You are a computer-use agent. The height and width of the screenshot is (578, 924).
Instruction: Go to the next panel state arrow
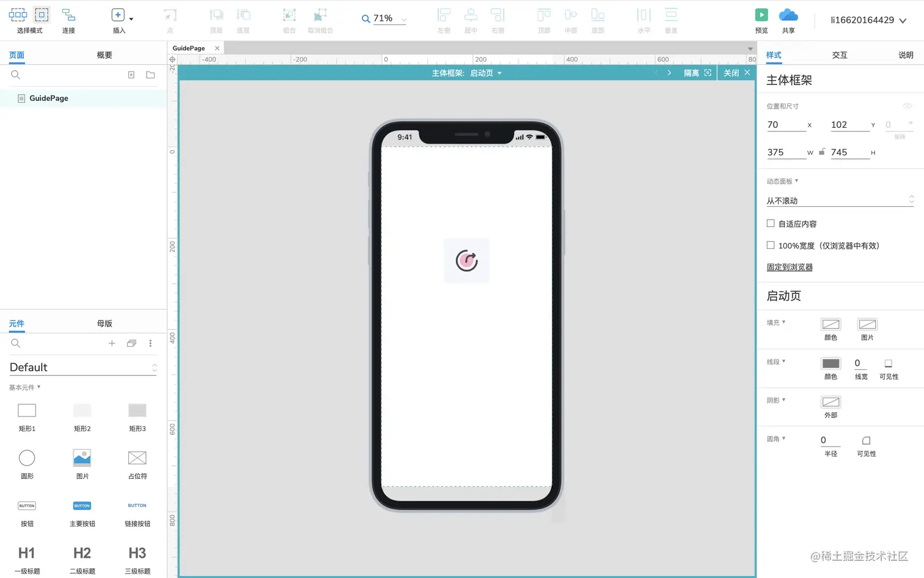tap(669, 73)
